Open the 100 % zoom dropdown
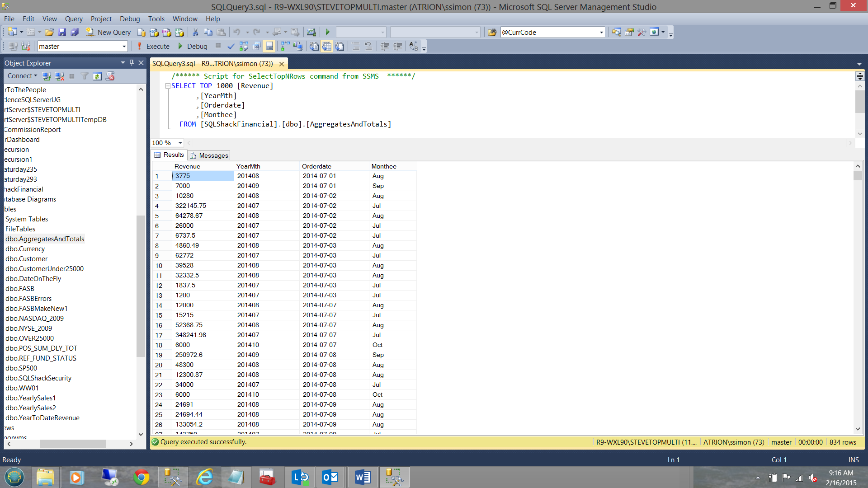Image resolution: width=868 pixels, height=488 pixels. point(180,143)
